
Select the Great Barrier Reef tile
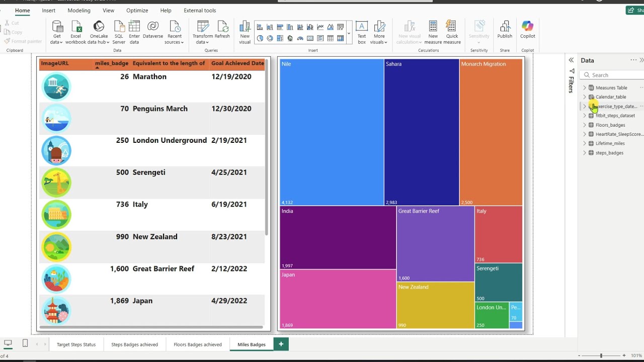[435, 244]
